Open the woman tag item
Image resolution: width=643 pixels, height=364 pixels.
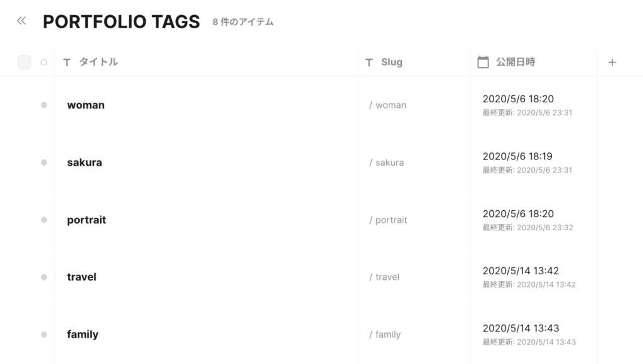pos(85,105)
